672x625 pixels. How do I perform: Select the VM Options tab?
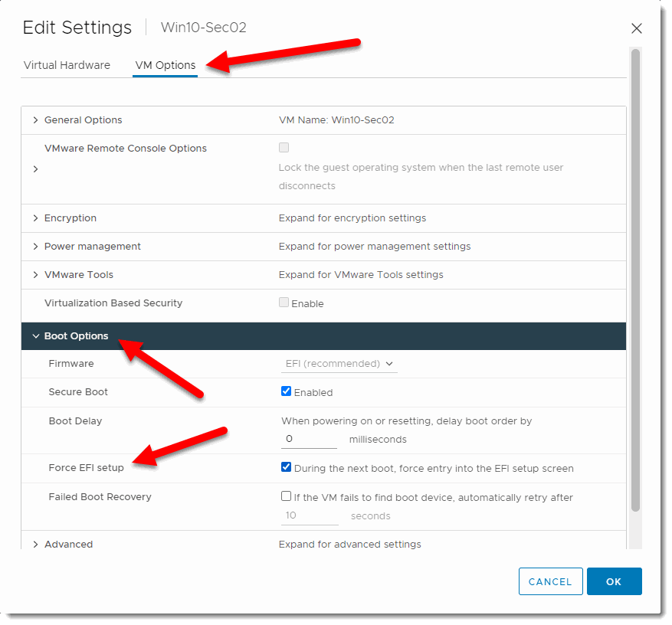point(165,65)
